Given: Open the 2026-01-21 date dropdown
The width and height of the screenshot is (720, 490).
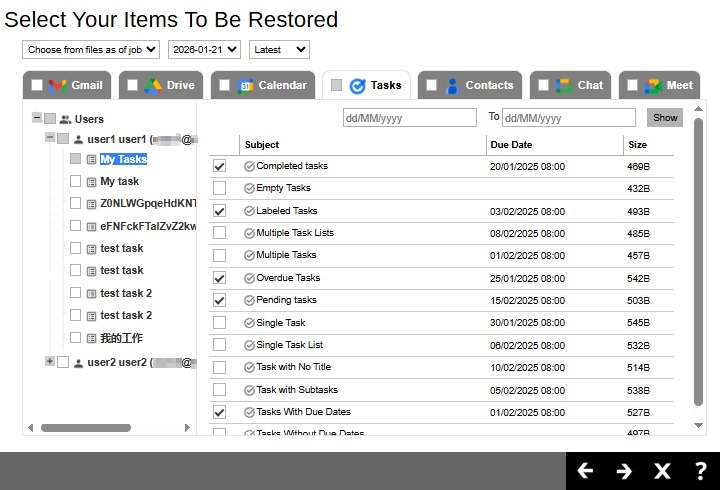Looking at the screenshot, I should click(204, 49).
